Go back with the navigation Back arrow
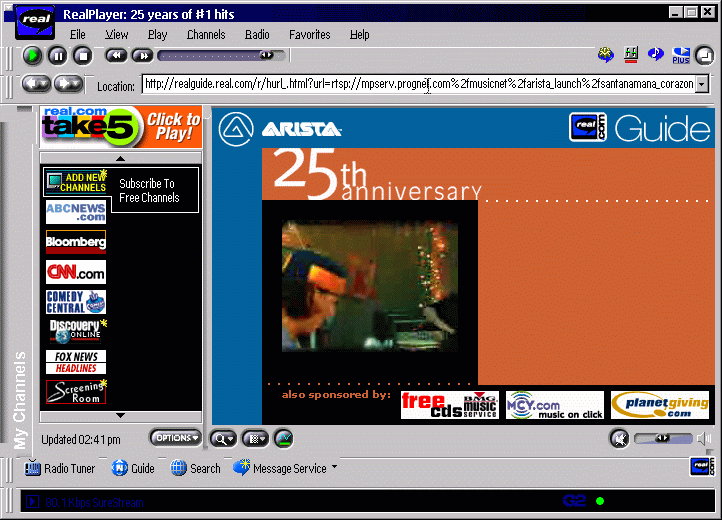 pyautogui.click(x=36, y=84)
